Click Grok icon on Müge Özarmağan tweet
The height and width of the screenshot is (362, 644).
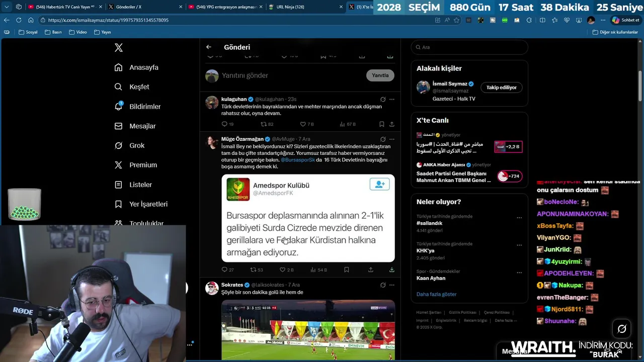(383, 139)
